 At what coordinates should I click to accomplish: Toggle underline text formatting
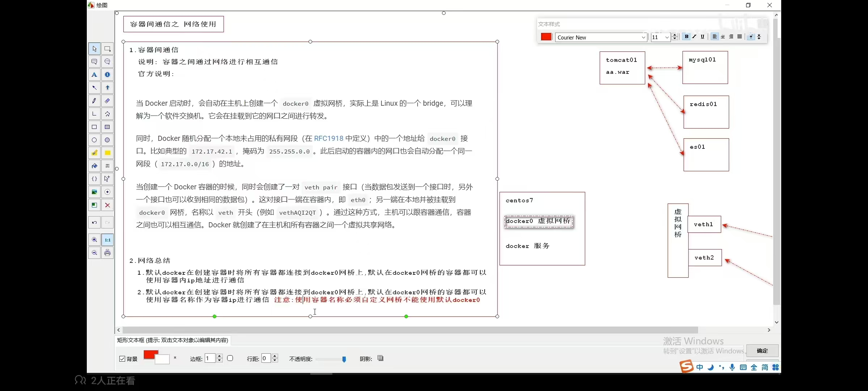(x=702, y=37)
